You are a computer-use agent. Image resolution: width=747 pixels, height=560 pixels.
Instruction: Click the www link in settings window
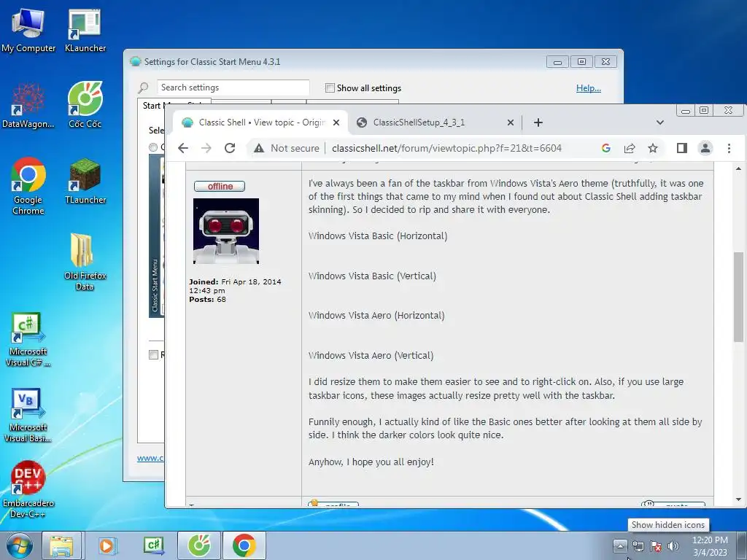150,458
